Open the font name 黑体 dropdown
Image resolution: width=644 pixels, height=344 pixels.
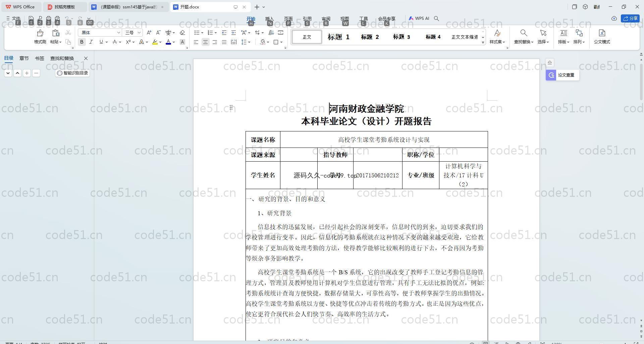tap(118, 33)
